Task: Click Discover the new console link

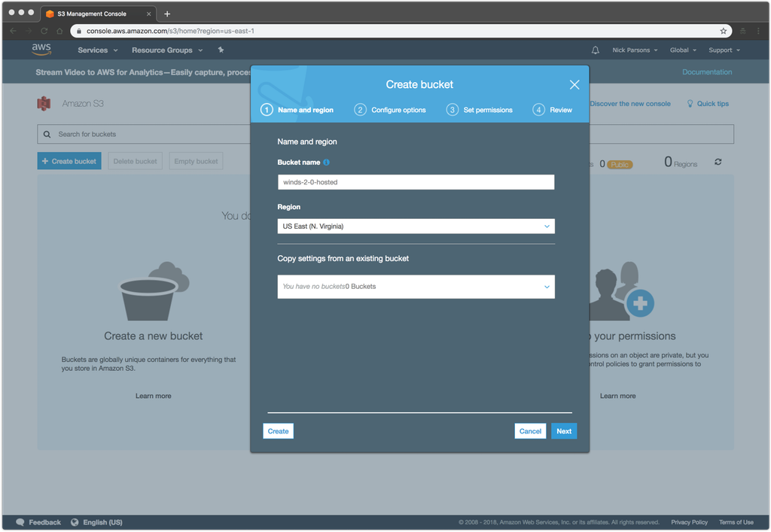Action: (x=630, y=104)
